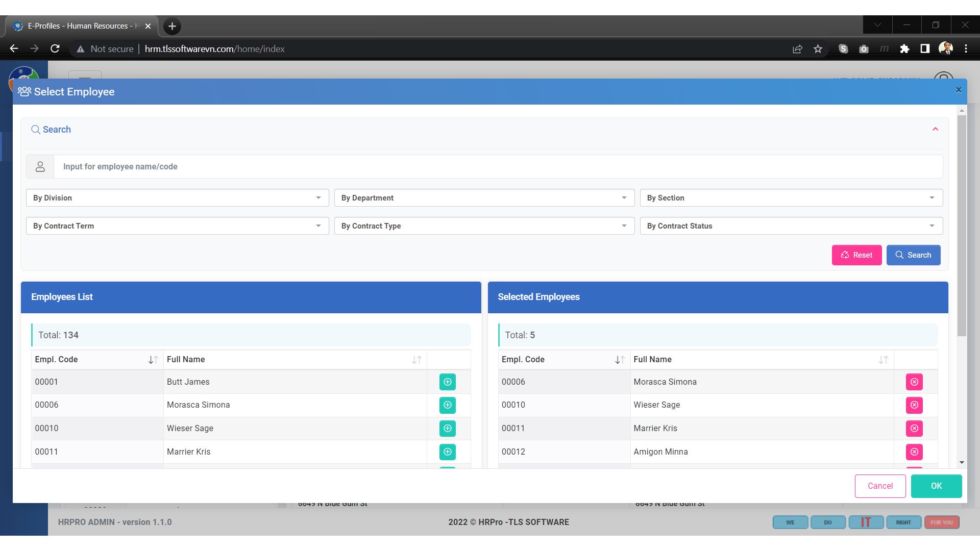This screenshot has width=980, height=551.
Task: Click the pink Reset button
Action: [x=856, y=255]
